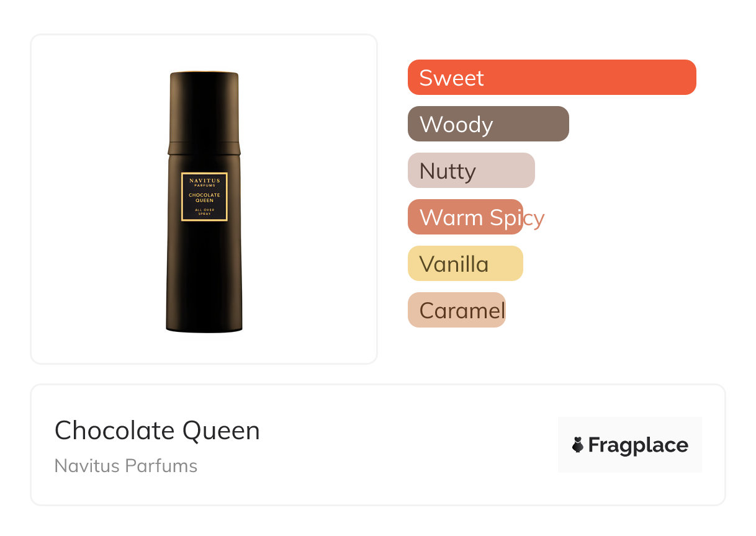The width and height of the screenshot is (756, 536).
Task: Click ALL OVER SPRAY text on bottle
Action: click(204, 212)
